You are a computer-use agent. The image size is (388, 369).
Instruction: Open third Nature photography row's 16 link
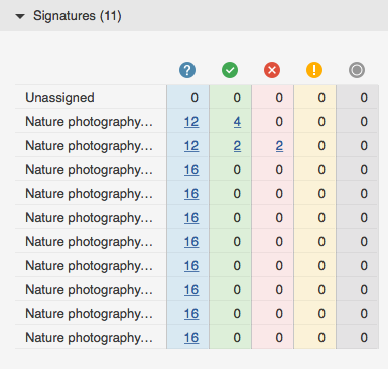coord(191,170)
